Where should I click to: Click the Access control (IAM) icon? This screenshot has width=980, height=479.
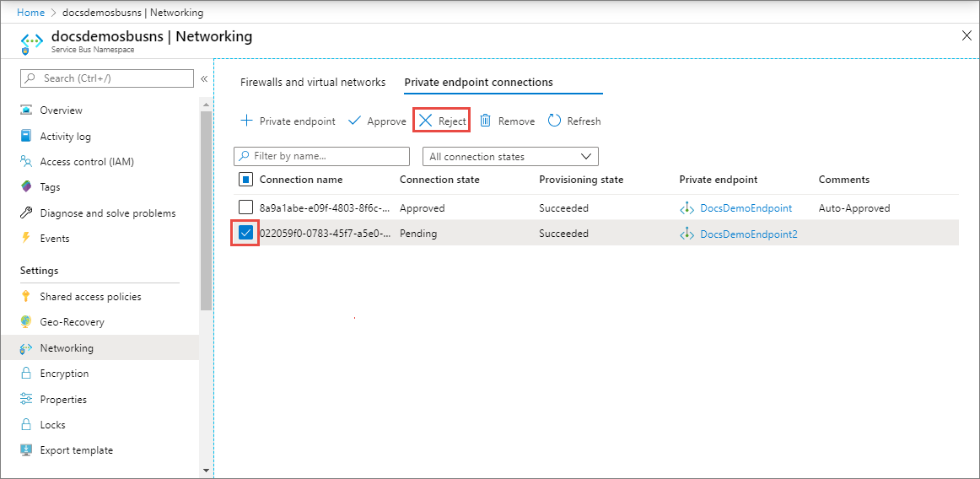(x=25, y=161)
